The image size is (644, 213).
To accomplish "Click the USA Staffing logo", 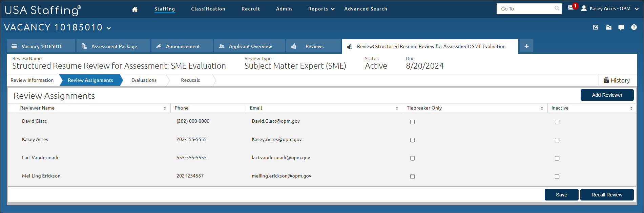I will (x=43, y=10).
